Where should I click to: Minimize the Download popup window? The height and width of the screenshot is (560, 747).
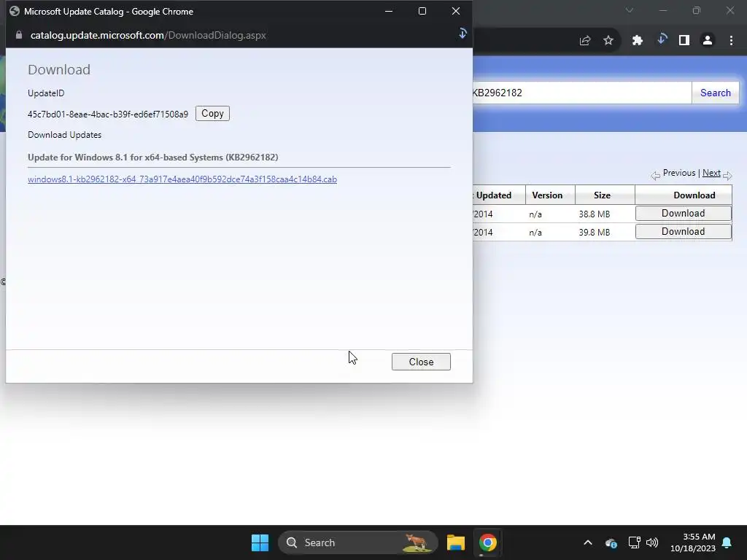click(389, 11)
